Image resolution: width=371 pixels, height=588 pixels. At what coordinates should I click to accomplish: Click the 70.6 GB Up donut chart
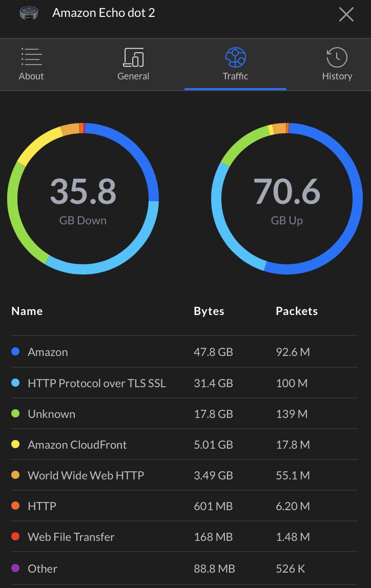pos(287,198)
